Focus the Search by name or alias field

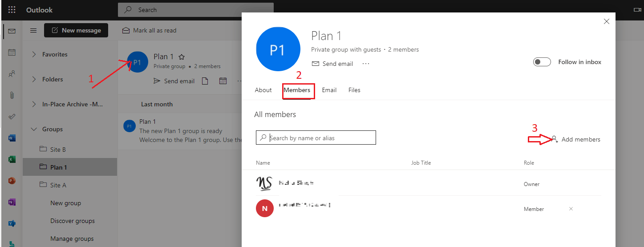tap(316, 138)
